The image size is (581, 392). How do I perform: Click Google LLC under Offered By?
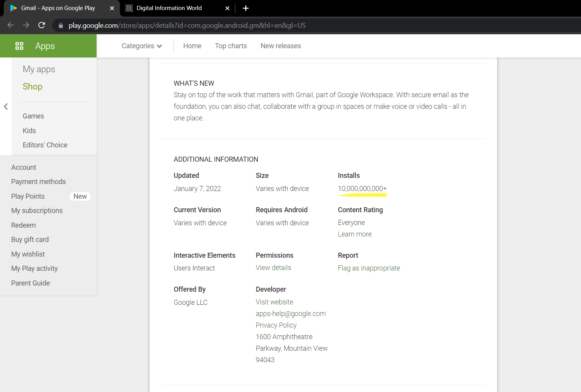pos(190,302)
